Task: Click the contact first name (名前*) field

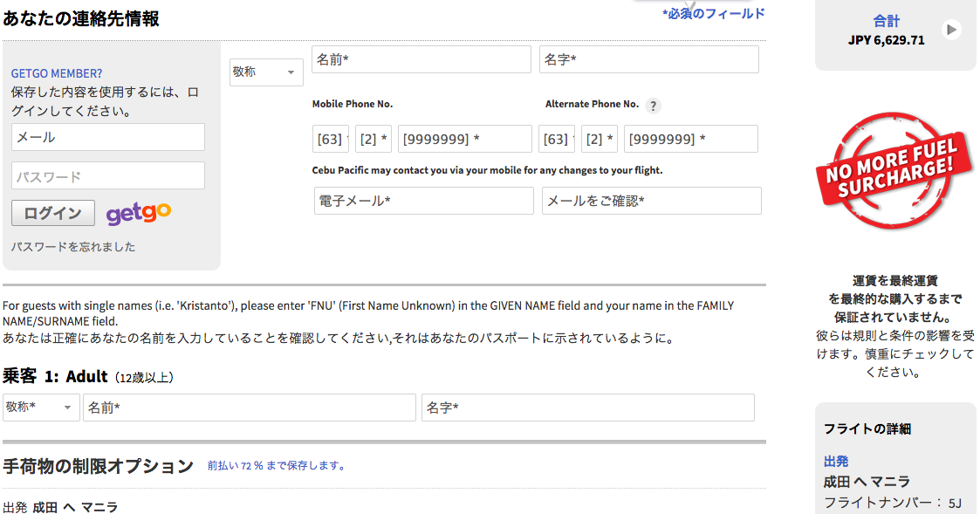Action: point(421,59)
